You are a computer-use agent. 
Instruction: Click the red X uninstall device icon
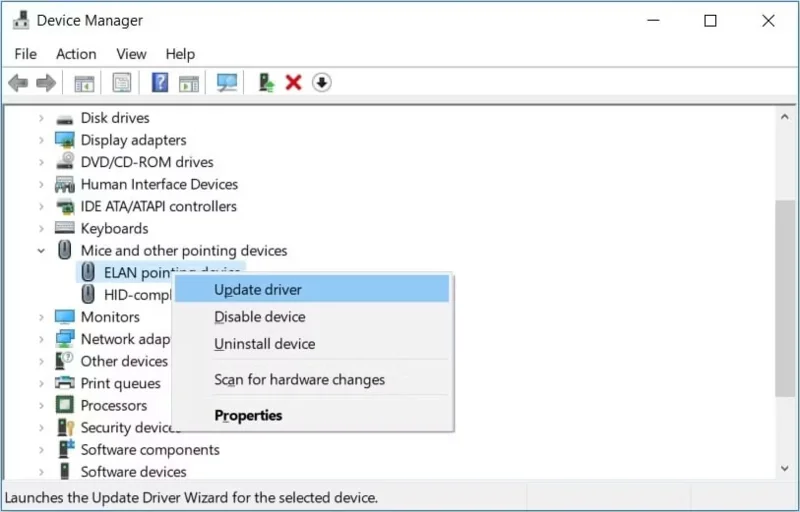[x=293, y=83]
